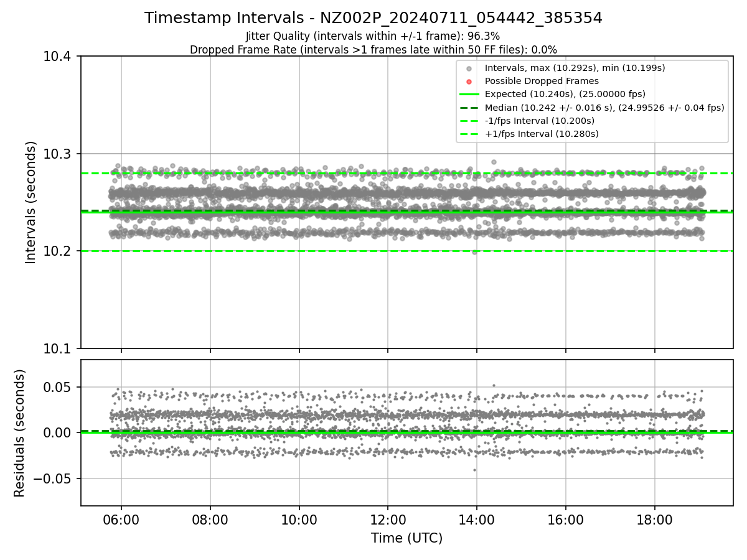This screenshot has height=560, width=747.
Task: Click the x-axis label 'Time (UTC)'
Action: point(406,538)
